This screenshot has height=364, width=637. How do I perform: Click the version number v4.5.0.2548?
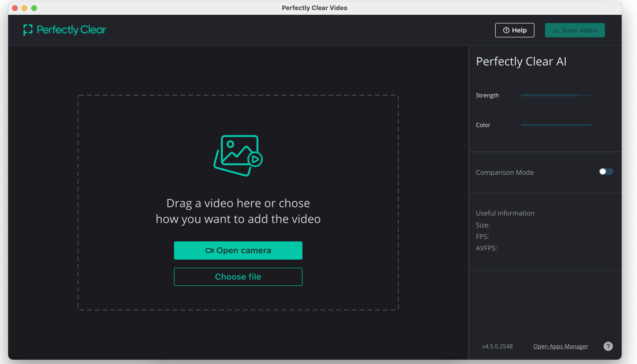coord(497,346)
